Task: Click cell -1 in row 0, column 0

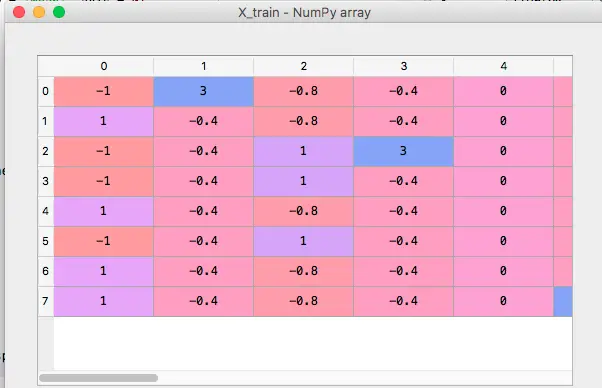Action: [x=104, y=91]
